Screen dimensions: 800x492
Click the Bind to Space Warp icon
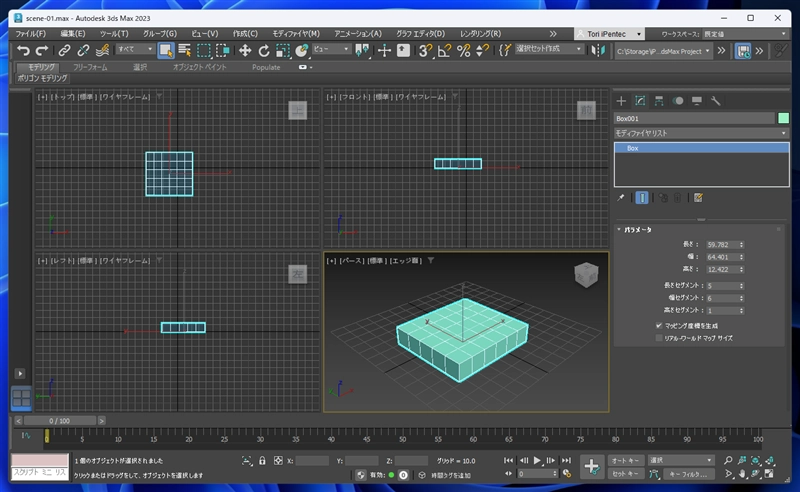point(103,50)
